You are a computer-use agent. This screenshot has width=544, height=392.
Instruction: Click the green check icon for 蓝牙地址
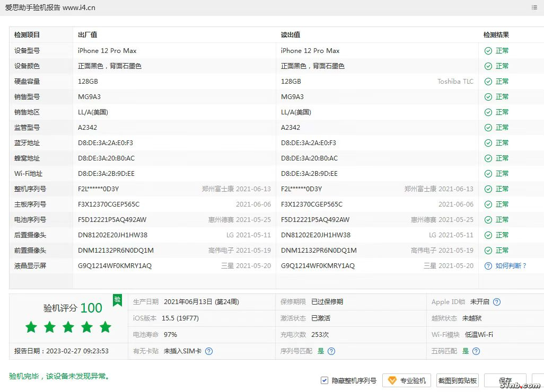(x=488, y=143)
